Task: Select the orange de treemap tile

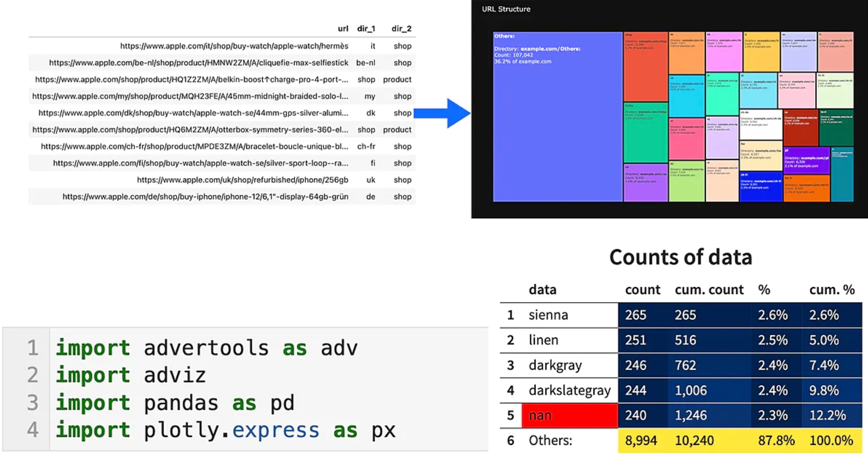Action: [x=686, y=52]
